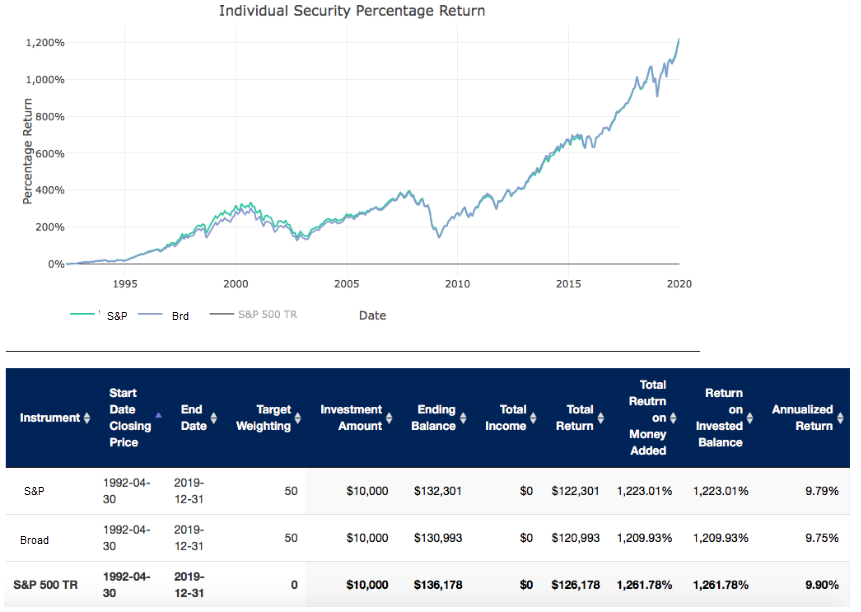Click the Investment Amount header text

click(x=351, y=418)
